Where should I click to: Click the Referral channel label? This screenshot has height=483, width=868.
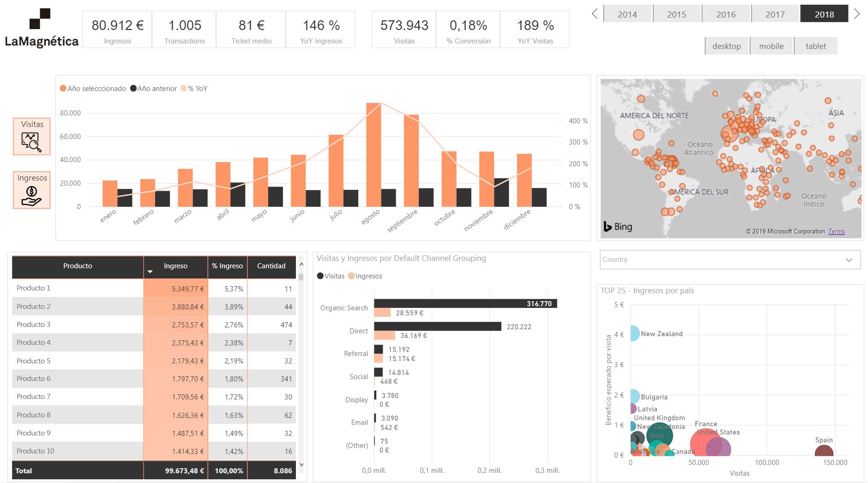tap(356, 354)
